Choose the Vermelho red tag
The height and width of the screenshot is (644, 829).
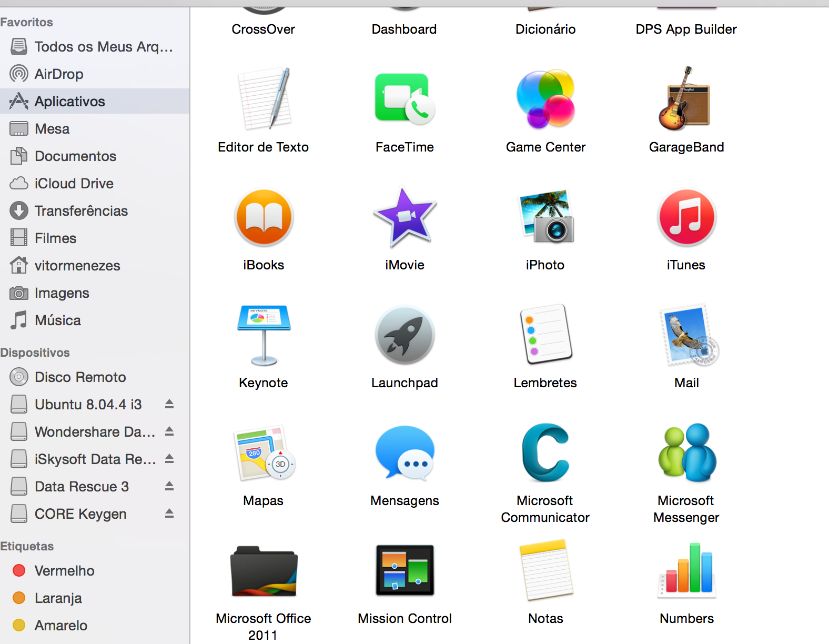(x=64, y=571)
